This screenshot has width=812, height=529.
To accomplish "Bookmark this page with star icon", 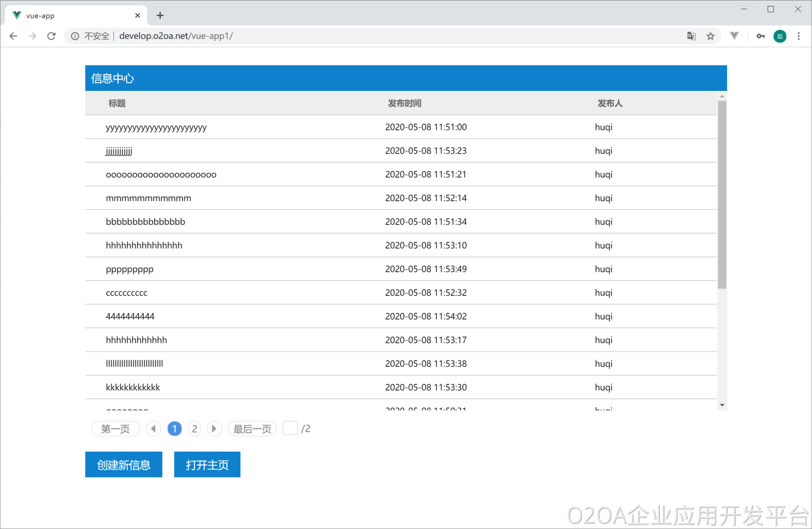I will click(x=710, y=36).
